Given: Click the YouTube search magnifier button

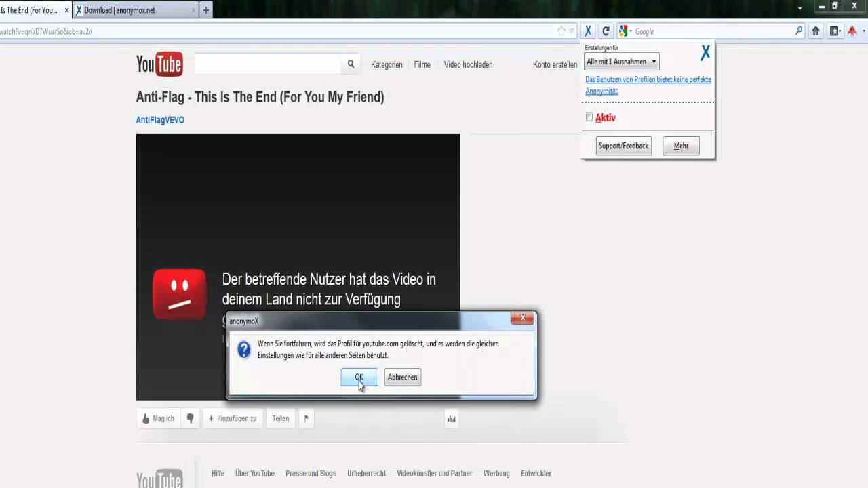Looking at the screenshot, I should 351,64.
